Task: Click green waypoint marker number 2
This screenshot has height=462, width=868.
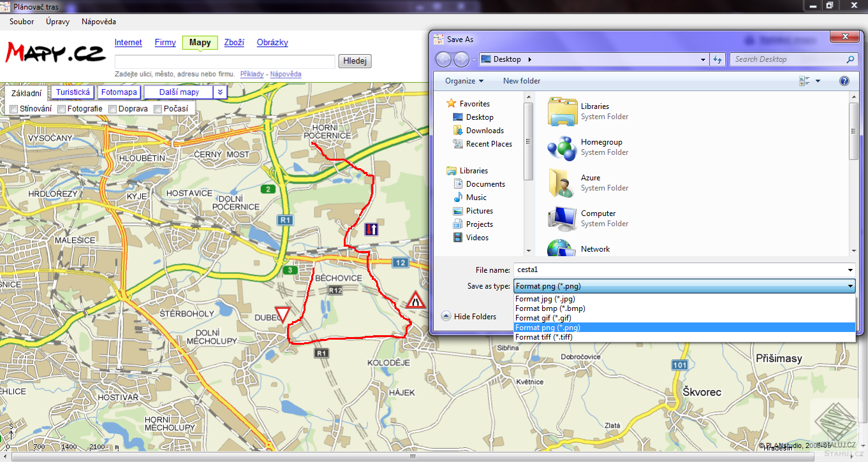Action: [268, 189]
